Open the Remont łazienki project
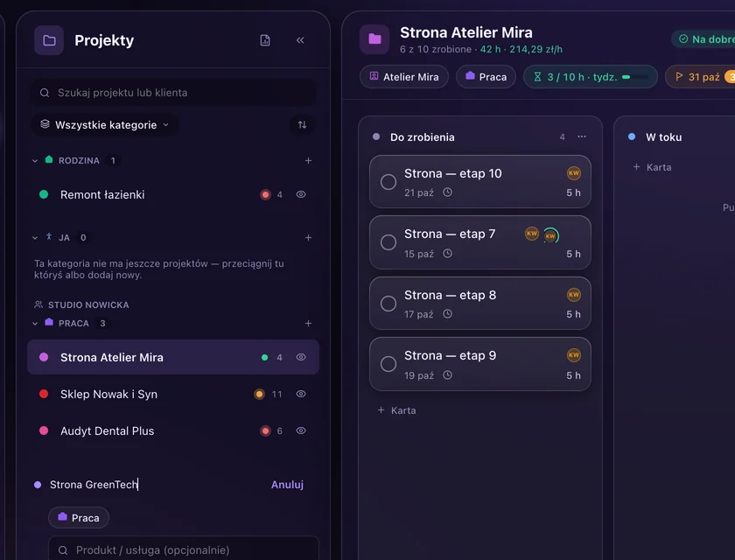735x560 pixels. pos(173,194)
